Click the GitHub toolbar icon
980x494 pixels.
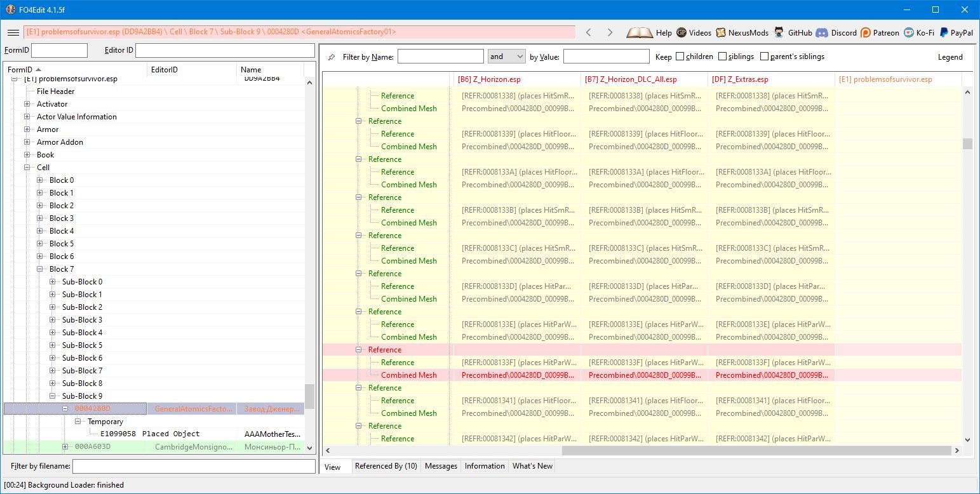point(780,32)
